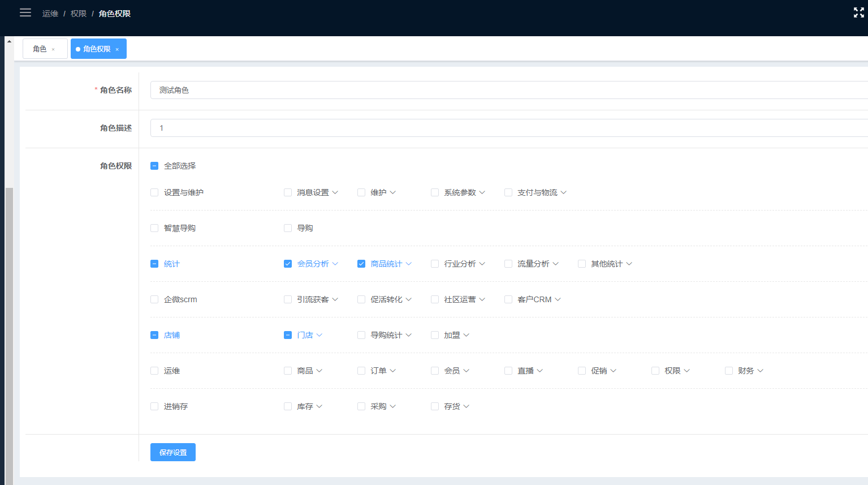Toggle the 门店 checkbox

coord(288,335)
